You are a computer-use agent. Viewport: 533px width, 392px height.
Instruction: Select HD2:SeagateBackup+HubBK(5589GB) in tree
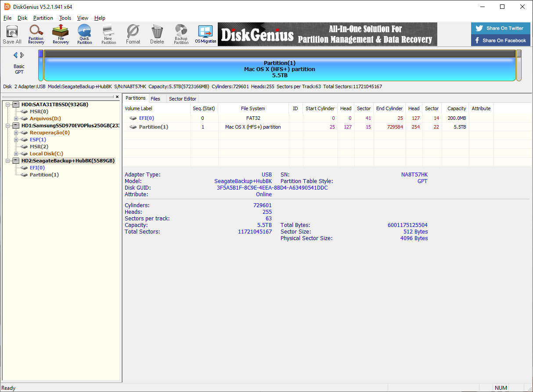pos(68,161)
